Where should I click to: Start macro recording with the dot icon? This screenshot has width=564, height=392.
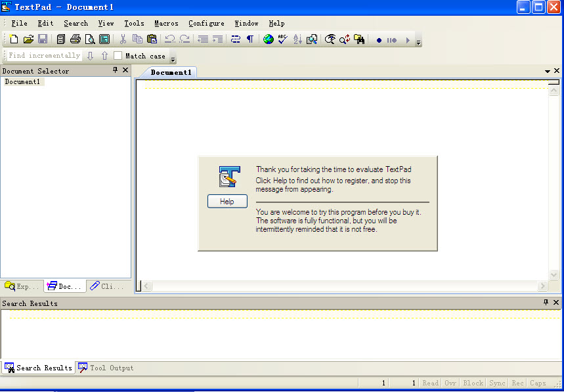pos(379,40)
